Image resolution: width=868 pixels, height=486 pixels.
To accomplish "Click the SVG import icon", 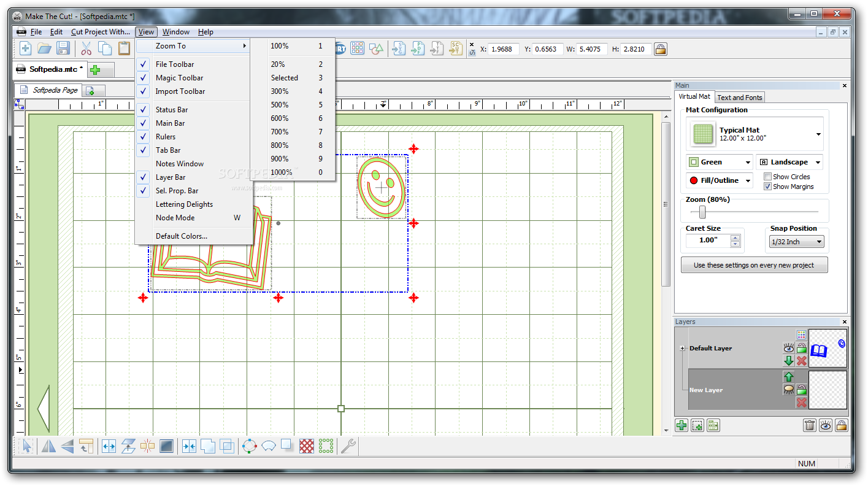I will (399, 48).
